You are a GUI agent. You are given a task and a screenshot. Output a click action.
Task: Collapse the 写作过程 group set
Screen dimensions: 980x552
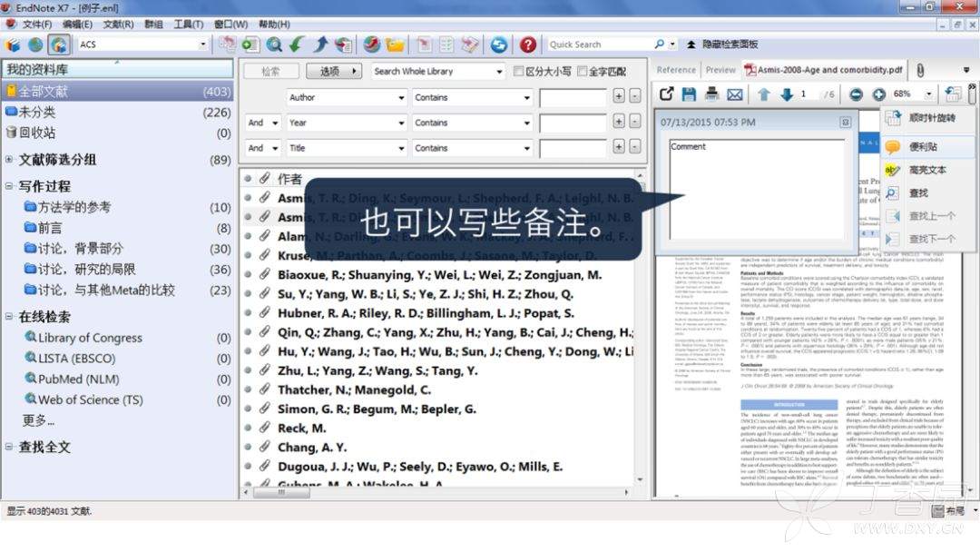(x=9, y=186)
